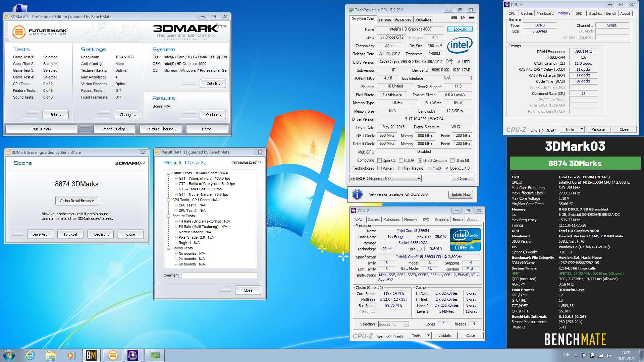Open the Bench tab in lower CPU-Z

click(x=458, y=220)
